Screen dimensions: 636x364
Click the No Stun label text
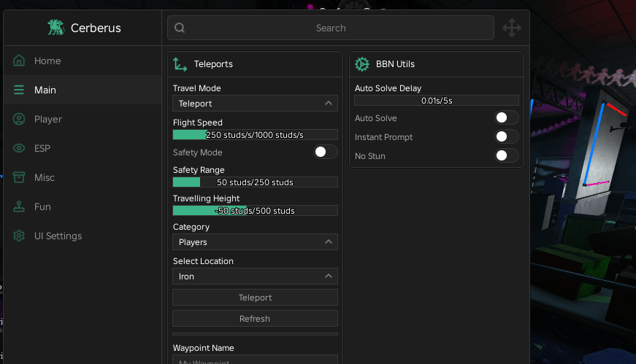(370, 156)
